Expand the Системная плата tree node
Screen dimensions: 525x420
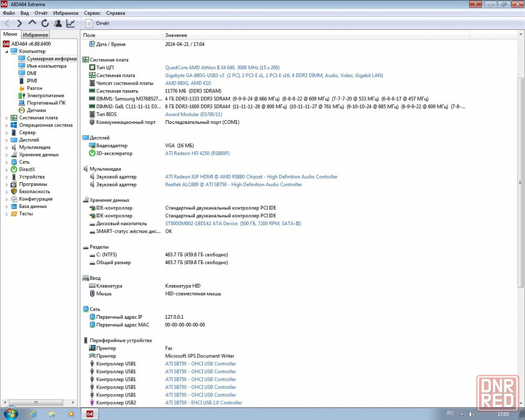pyautogui.click(x=7, y=118)
